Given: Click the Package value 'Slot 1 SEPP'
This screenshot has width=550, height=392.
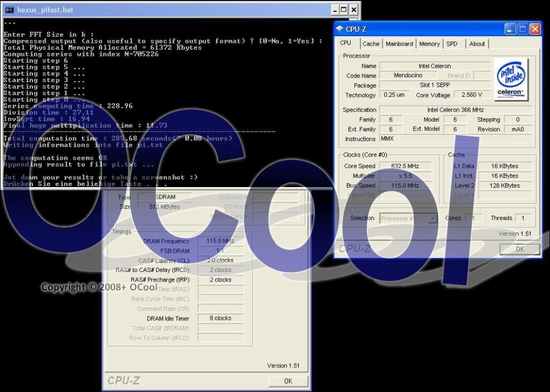Looking at the screenshot, I should click(x=434, y=85).
